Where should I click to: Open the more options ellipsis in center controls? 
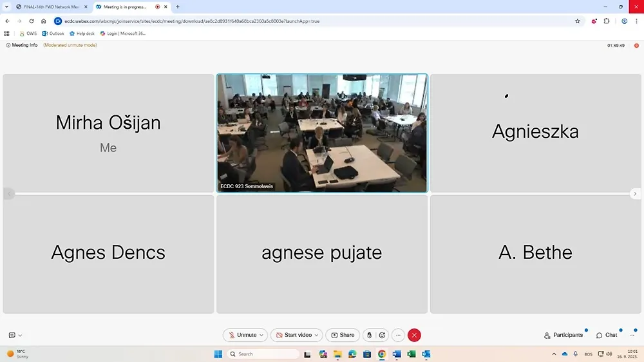(398, 335)
